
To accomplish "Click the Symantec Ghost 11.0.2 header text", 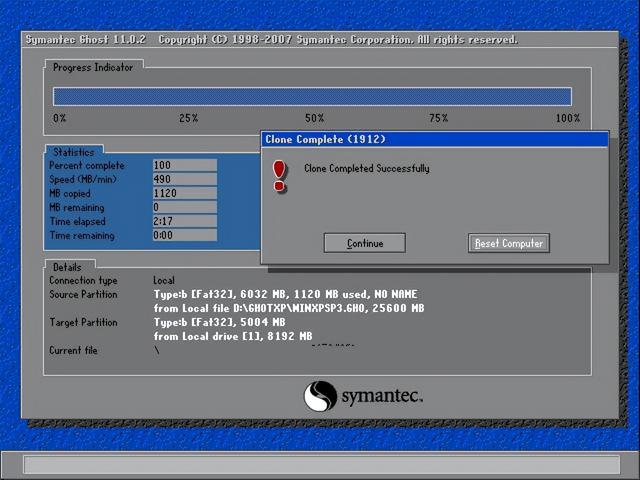I will tap(85, 40).
